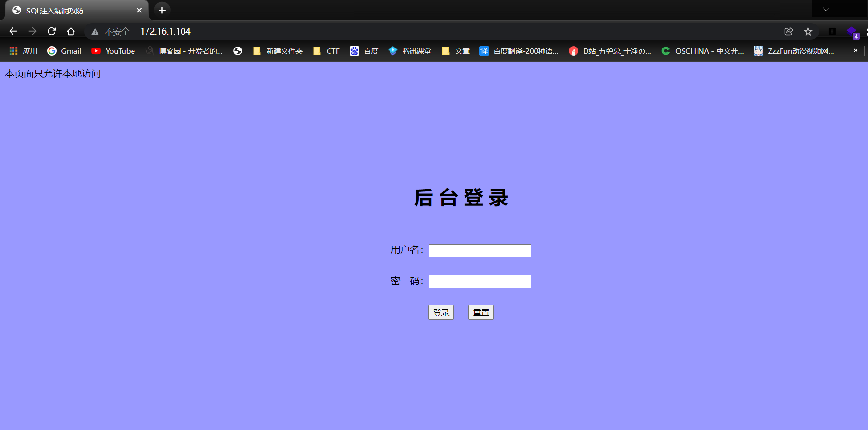The width and height of the screenshot is (868, 430).
Task: Open the browser home page
Action: (x=71, y=31)
